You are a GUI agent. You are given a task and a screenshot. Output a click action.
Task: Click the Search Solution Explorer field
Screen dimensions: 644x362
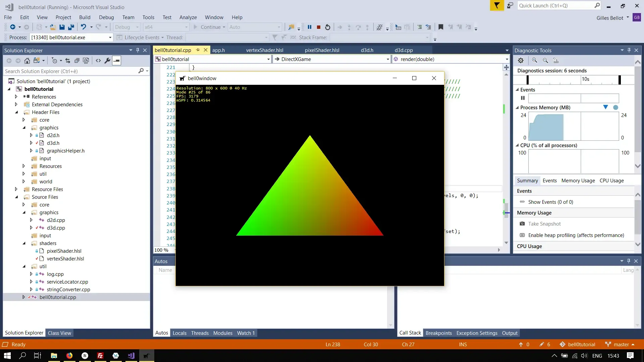tap(70, 71)
